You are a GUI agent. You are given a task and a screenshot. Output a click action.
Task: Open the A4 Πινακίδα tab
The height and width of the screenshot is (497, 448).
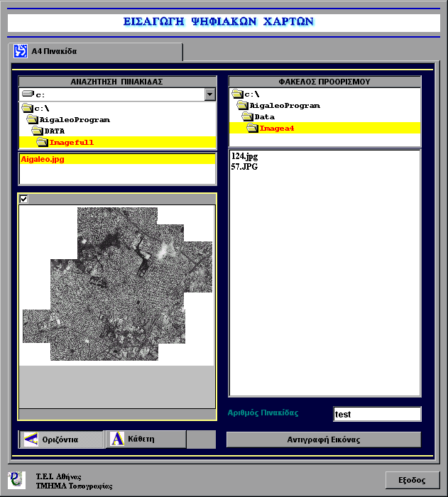tap(95, 52)
